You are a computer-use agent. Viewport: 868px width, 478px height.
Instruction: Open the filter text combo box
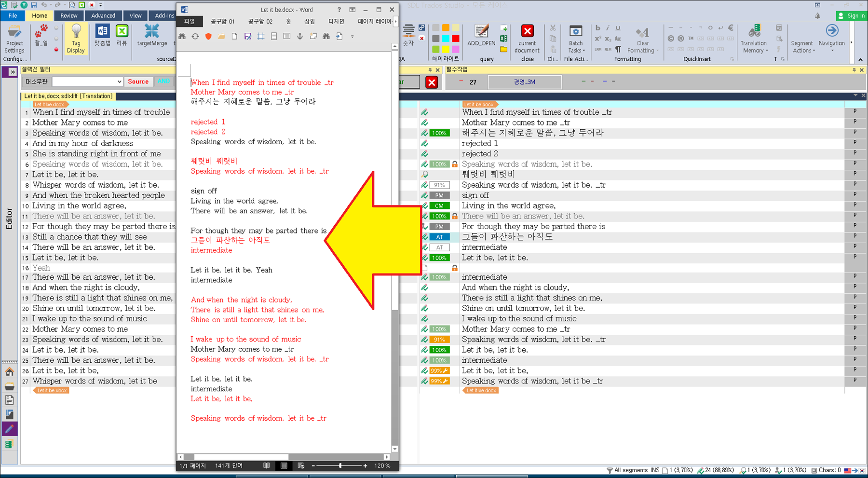click(x=87, y=82)
